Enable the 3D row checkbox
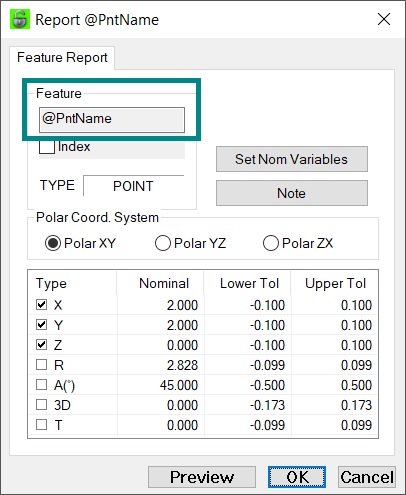The image size is (406, 495). coord(41,404)
